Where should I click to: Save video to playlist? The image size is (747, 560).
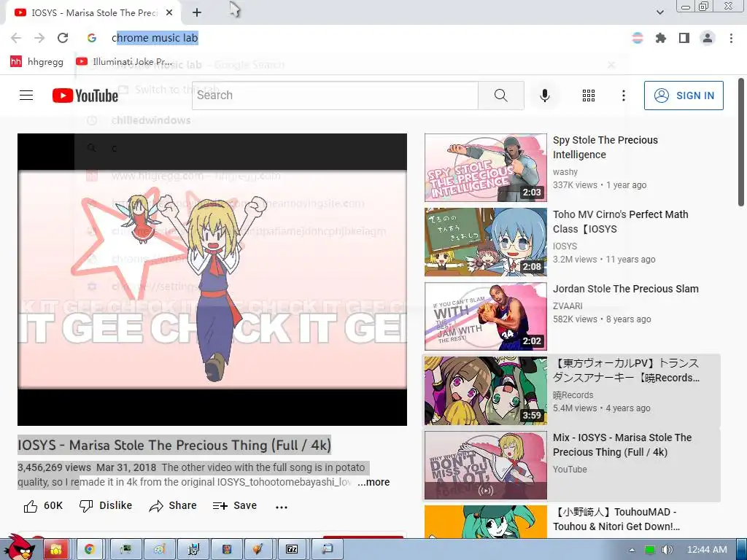point(235,506)
